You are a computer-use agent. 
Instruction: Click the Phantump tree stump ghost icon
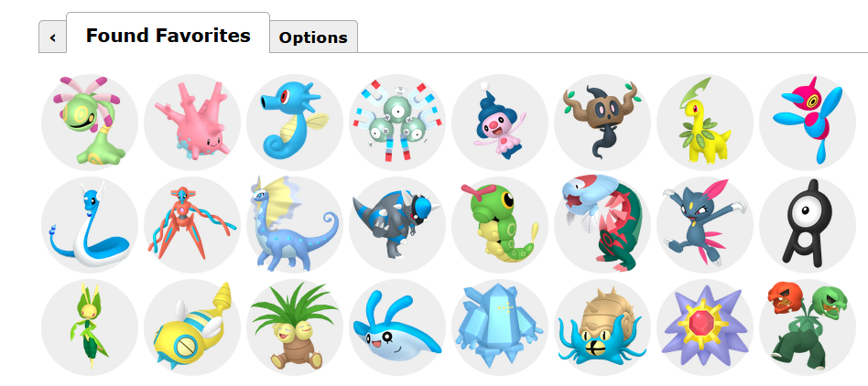tap(602, 123)
